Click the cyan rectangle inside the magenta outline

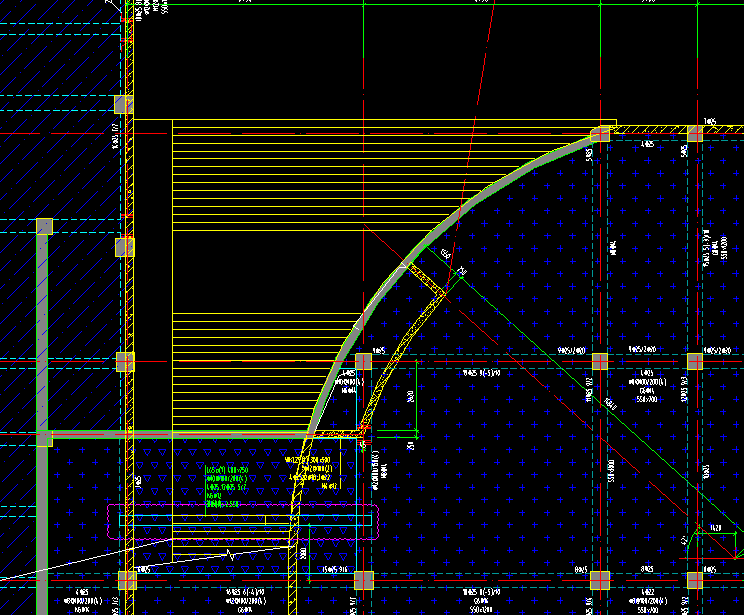(245, 520)
